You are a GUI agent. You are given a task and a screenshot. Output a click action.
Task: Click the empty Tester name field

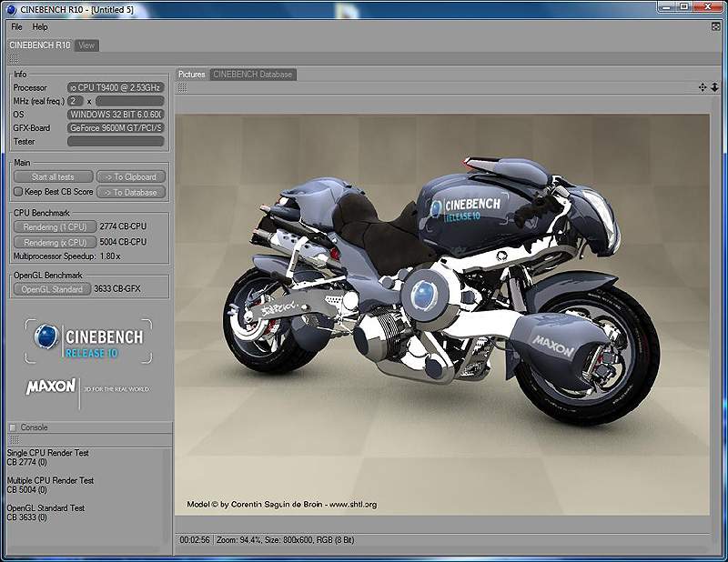116,141
